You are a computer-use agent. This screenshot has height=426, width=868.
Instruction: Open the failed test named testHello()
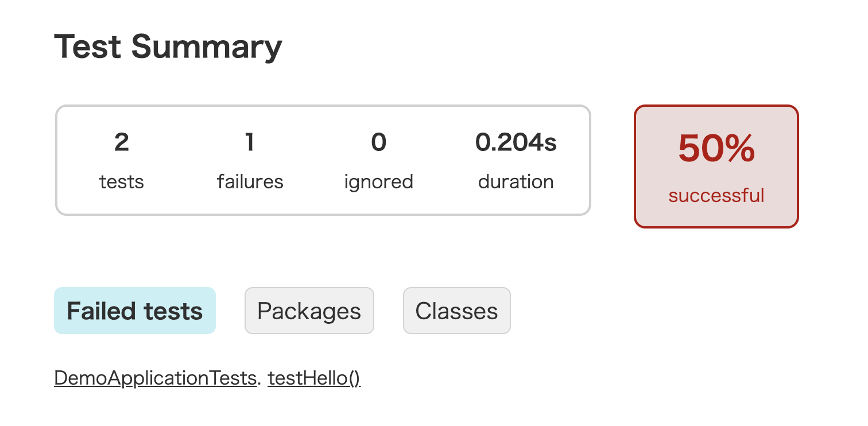click(x=314, y=378)
